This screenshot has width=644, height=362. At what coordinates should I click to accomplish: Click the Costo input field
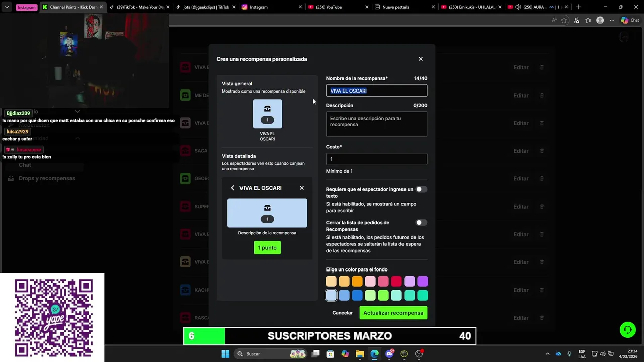(376, 159)
